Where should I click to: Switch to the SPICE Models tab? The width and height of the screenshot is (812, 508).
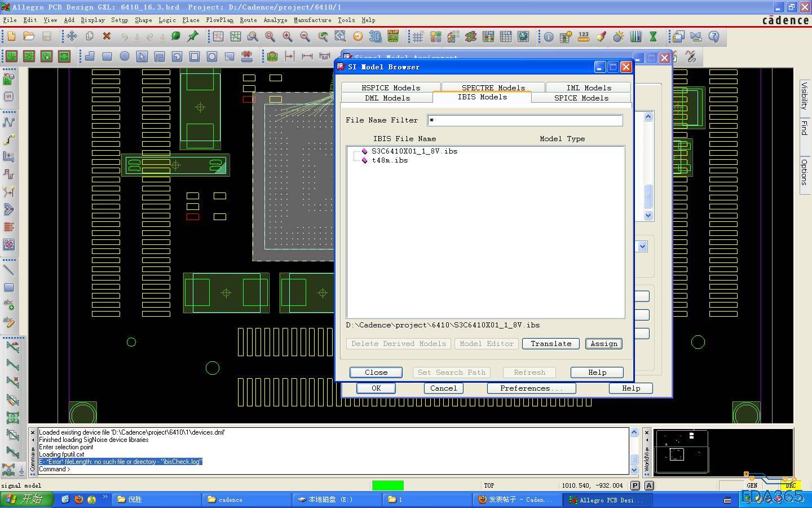pos(581,98)
